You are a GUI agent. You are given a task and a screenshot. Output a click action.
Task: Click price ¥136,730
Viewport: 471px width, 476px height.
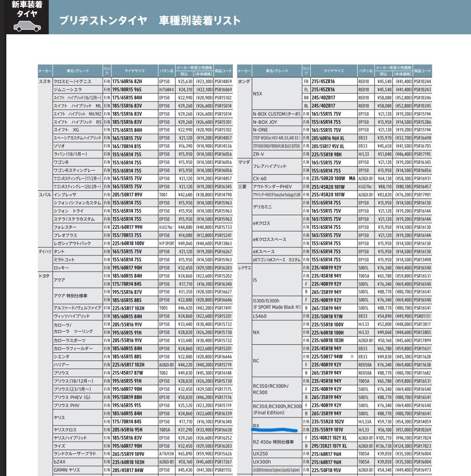point(383,446)
